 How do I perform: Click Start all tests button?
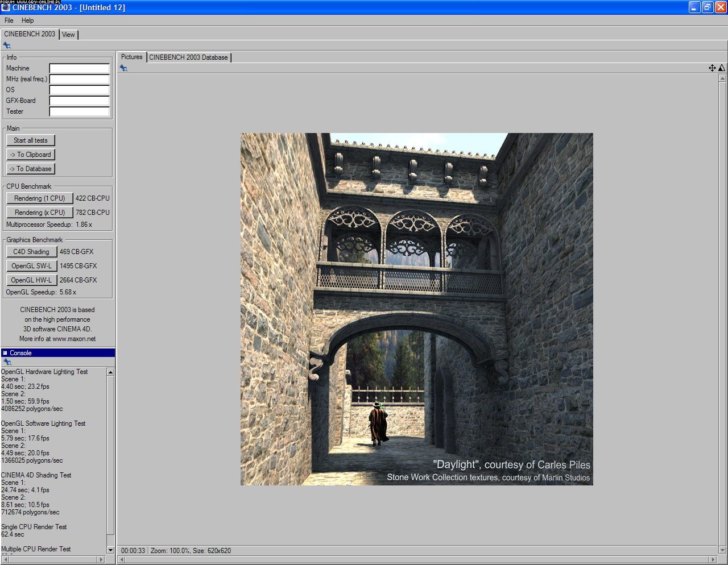click(31, 140)
